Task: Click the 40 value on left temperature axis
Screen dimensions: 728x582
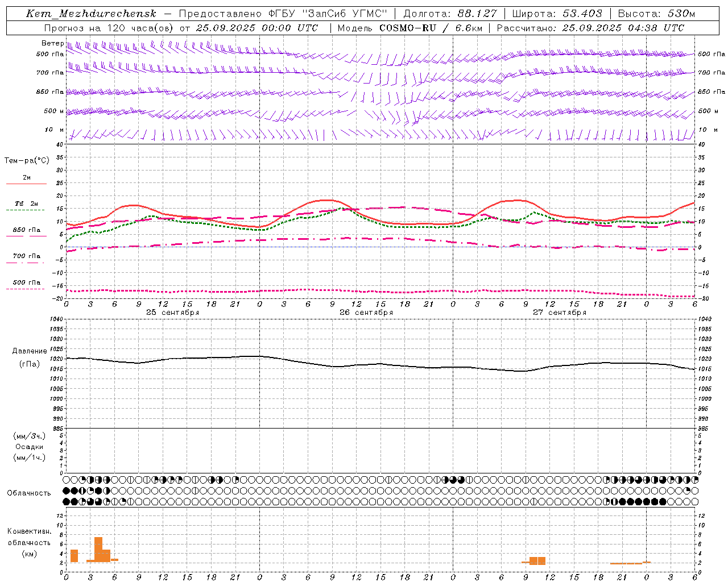Action: pyautogui.click(x=60, y=144)
